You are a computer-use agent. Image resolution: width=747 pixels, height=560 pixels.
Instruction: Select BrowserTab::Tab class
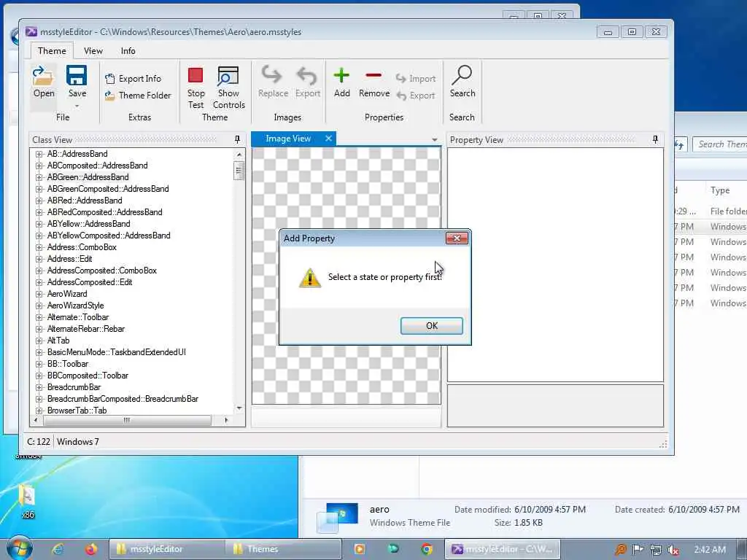pos(77,411)
